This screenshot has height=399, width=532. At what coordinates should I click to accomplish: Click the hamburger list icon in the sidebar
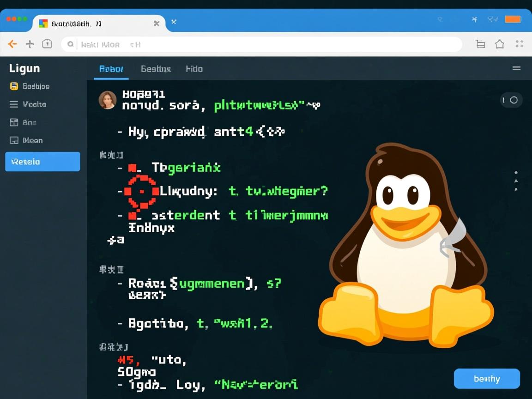coord(14,104)
